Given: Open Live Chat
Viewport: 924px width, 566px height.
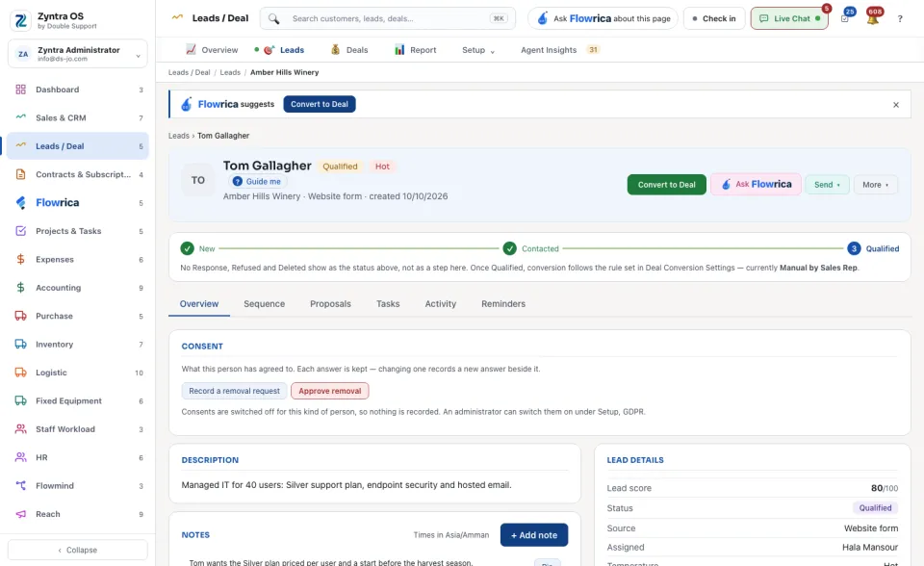Looking at the screenshot, I should (x=789, y=19).
